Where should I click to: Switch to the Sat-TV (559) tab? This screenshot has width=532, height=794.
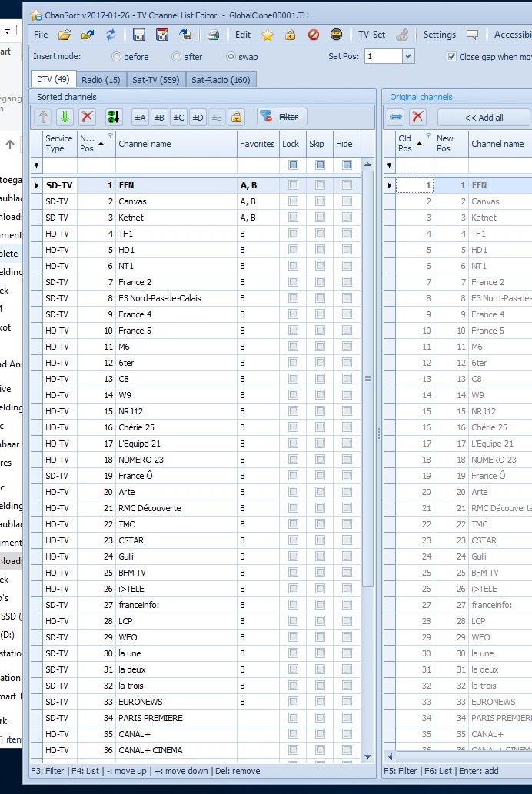155,79
